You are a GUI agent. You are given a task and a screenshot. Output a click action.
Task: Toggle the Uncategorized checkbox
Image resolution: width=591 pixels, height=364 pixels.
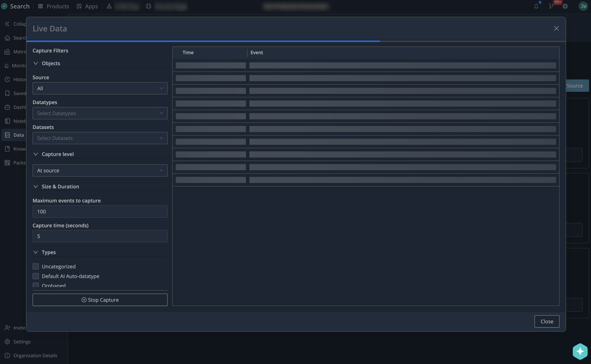click(x=36, y=266)
